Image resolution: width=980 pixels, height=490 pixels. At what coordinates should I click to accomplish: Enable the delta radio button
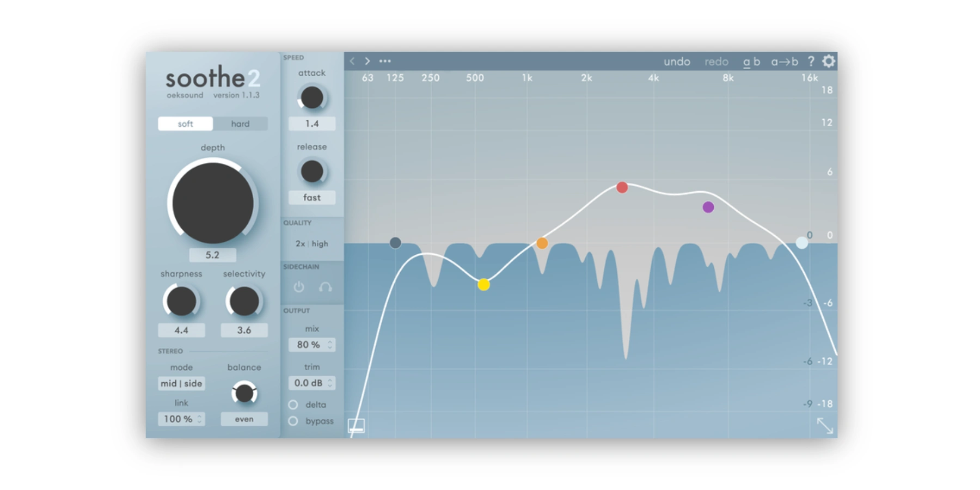293,405
